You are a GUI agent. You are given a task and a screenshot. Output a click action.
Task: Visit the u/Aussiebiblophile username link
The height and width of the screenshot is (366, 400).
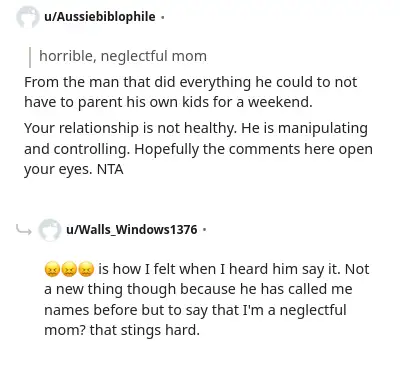100,17
